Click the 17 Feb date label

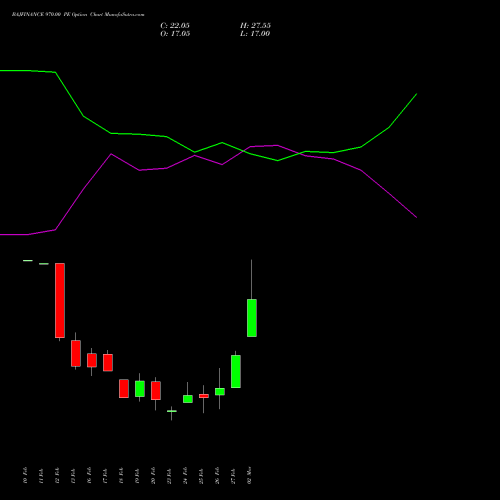click(x=106, y=475)
